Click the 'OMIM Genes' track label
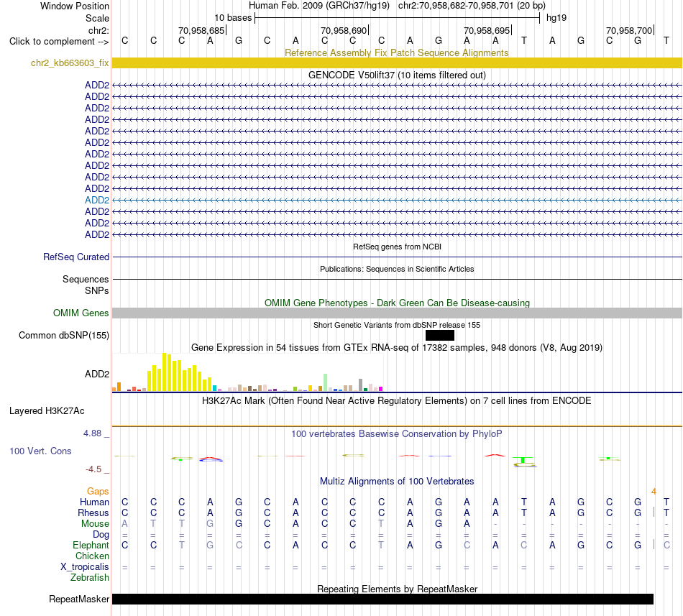Screen dimensions: 683x616 (81, 313)
